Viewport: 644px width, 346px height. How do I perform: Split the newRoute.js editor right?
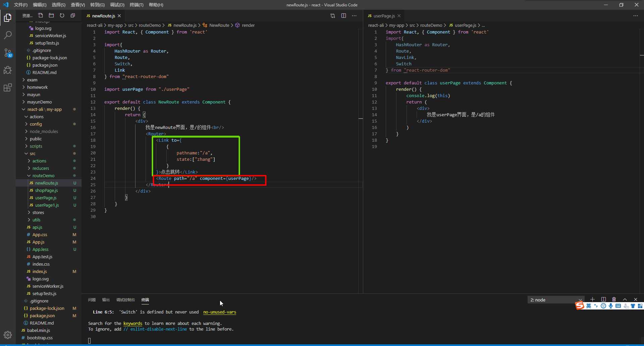click(x=343, y=16)
